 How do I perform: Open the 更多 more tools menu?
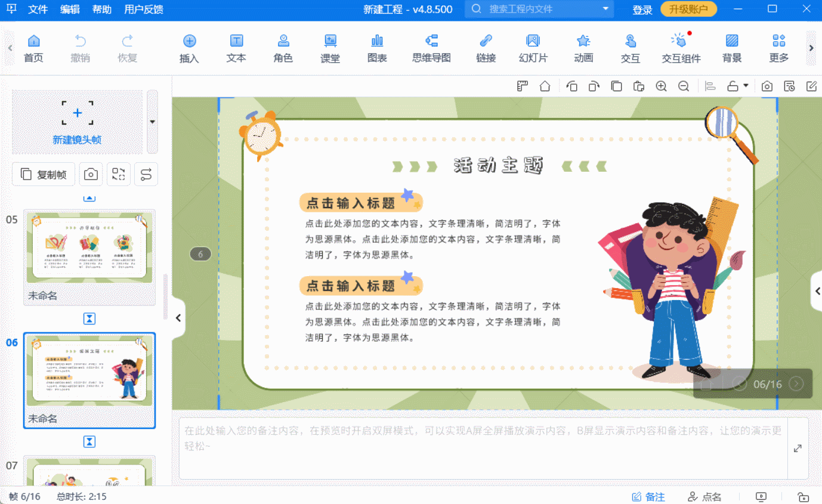click(779, 48)
